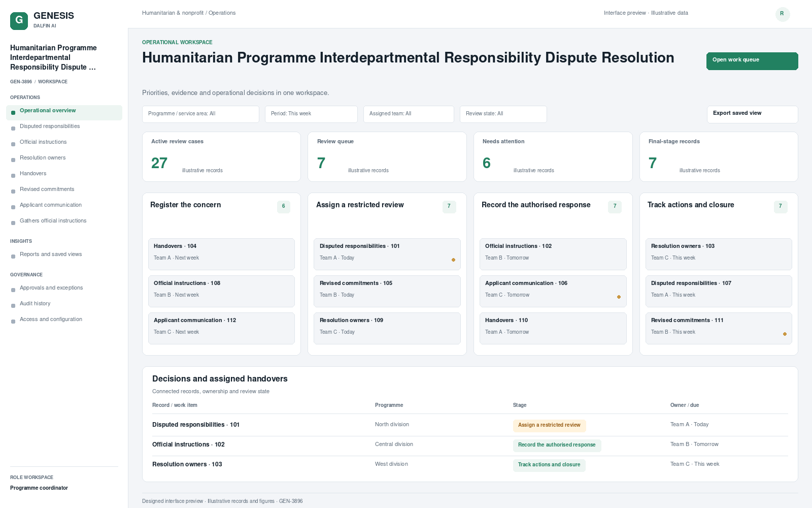Viewport: 812px width, 508px height.
Task: Click count badge on Record the authorised response
Action: [x=615, y=206]
